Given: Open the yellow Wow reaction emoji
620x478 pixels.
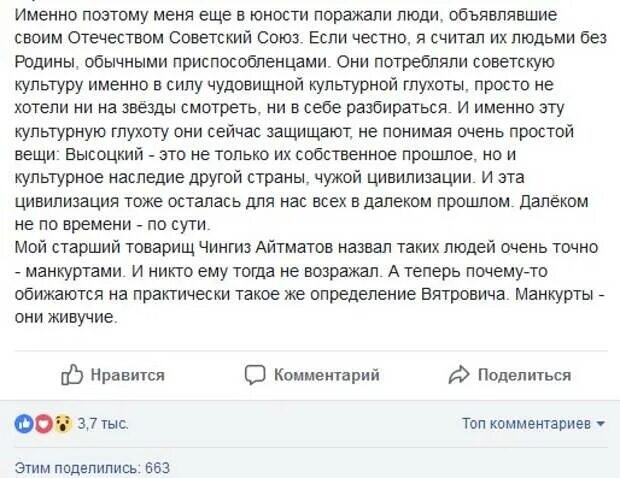Looking at the screenshot, I should pos(63,424).
